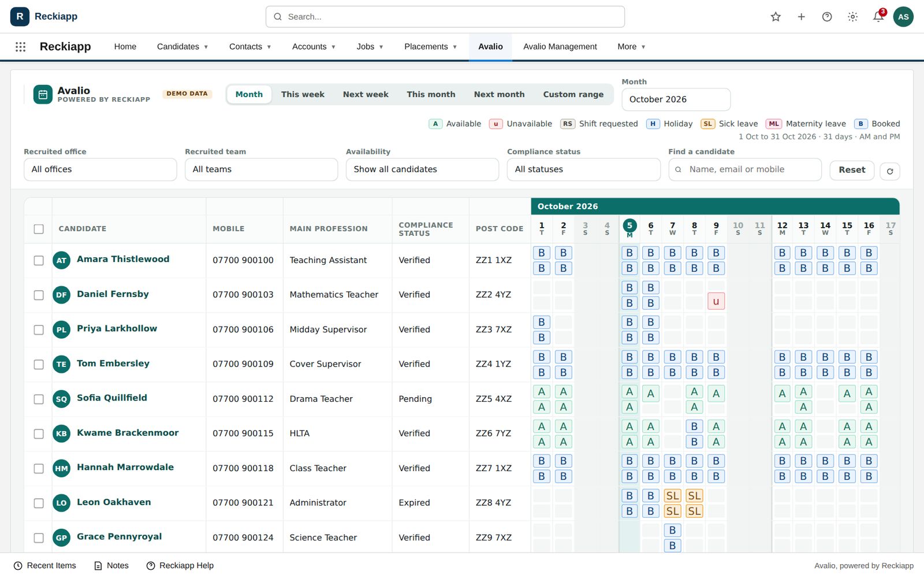The height and width of the screenshot is (578, 924).
Task: Click the Reckiapp R logo
Action: coord(20,17)
